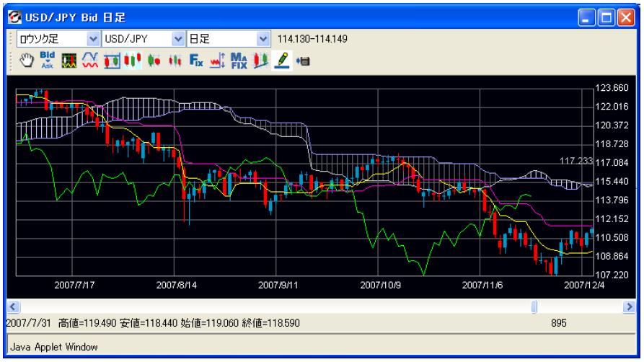The image size is (644, 362).
Task: Click the 2007/11/6 date axis label
Action: [x=482, y=285]
